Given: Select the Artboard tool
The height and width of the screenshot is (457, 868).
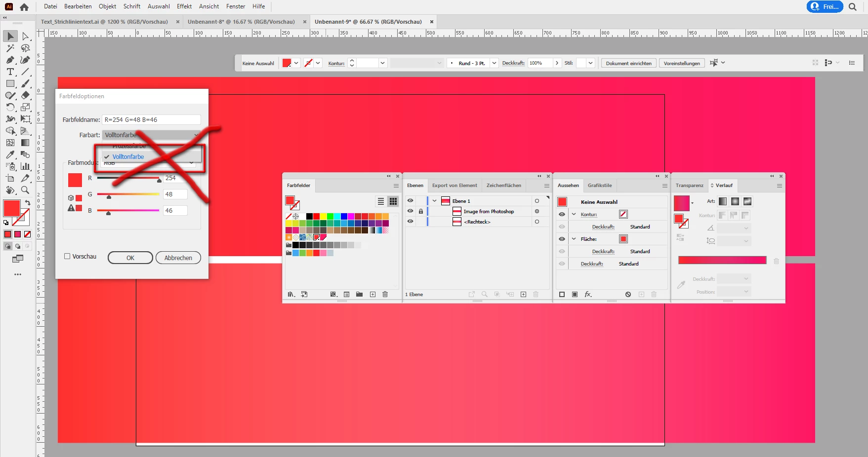Looking at the screenshot, I should pyautogui.click(x=10, y=179).
